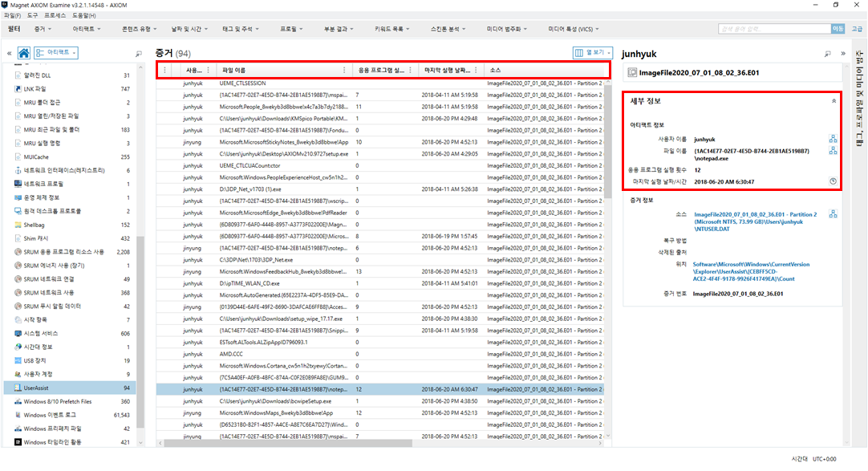868x471 pixels.
Task: Select the MUICache artifact
Action: point(70,156)
